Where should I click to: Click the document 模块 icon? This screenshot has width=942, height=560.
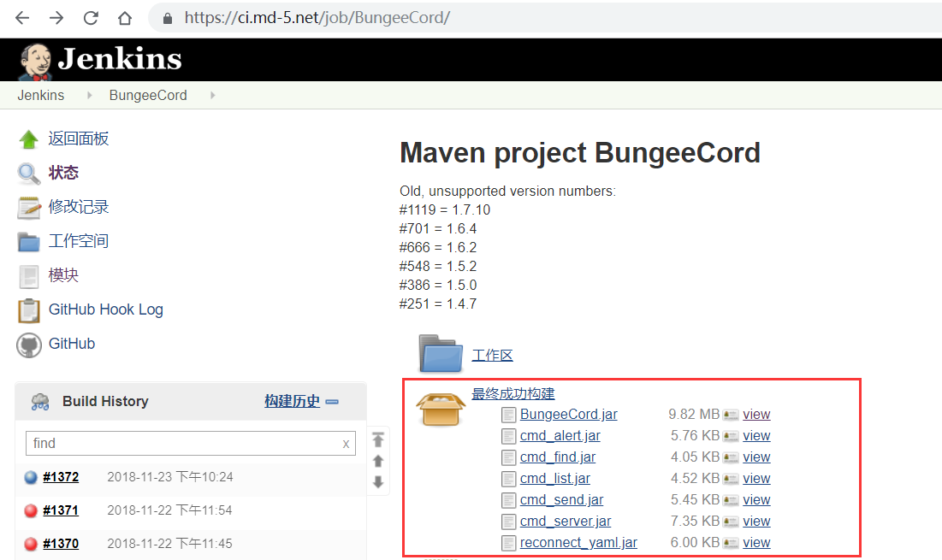coord(28,277)
